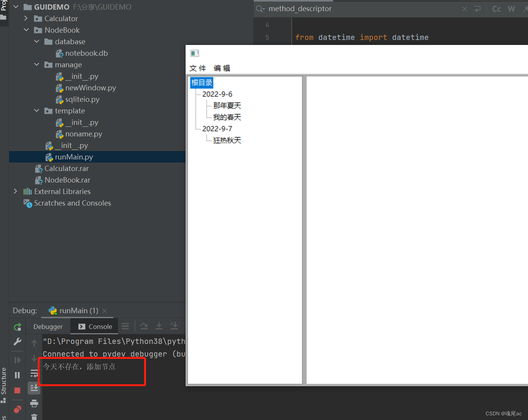Switch to the Debugger tab
This screenshot has height=420, width=528.
pyautogui.click(x=48, y=327)
